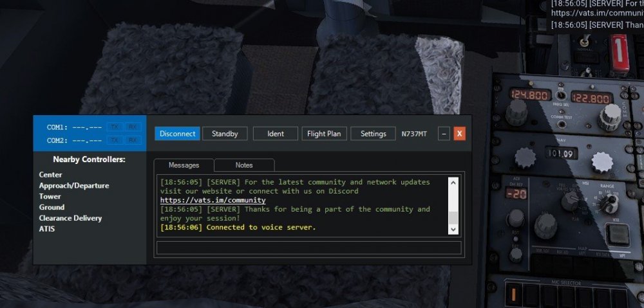
Task: Expand the Clearance Delivery controllers group
Action: [70, 218]
